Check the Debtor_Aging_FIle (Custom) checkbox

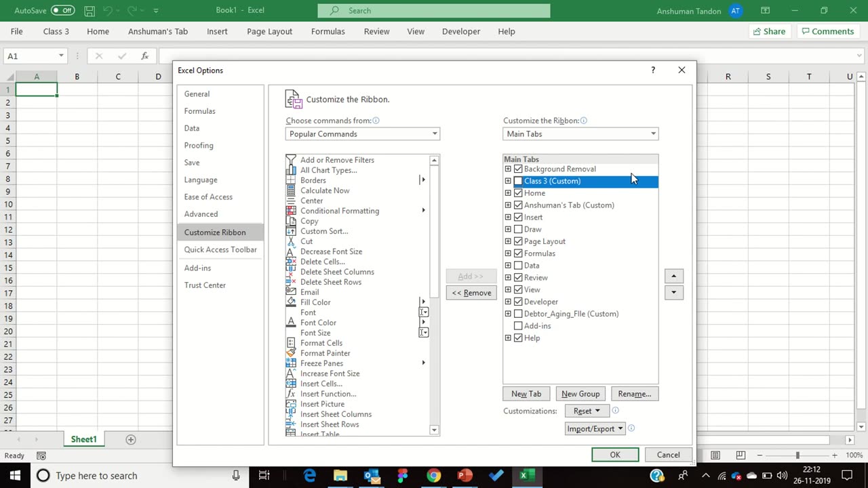(518, 314)
